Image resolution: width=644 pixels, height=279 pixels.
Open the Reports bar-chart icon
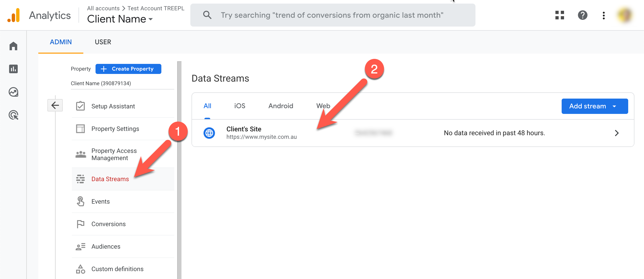13,69
